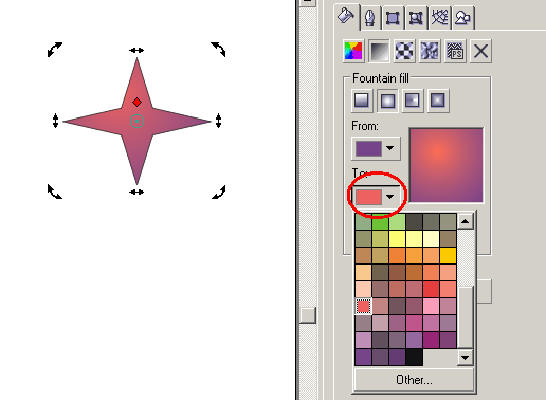Switch to the Fill bucket tab
Image resolution: width=546 pixels, height=400 pixels.
(346, 16)
